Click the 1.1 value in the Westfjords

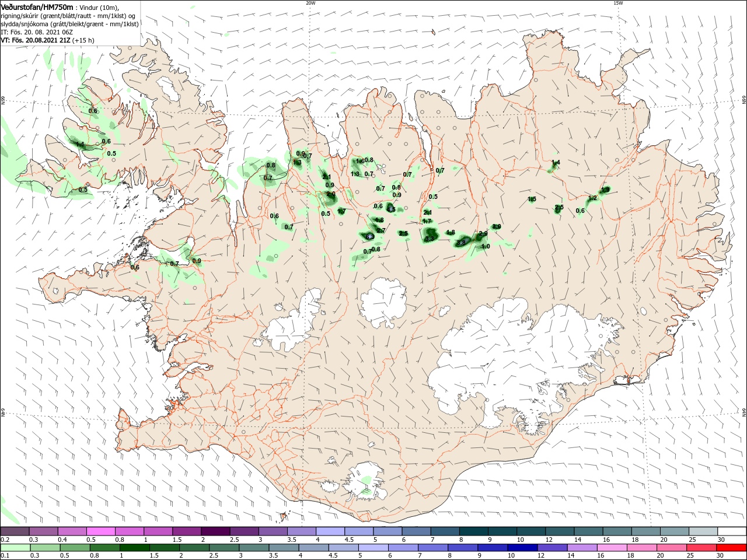[x=81, y=144]
